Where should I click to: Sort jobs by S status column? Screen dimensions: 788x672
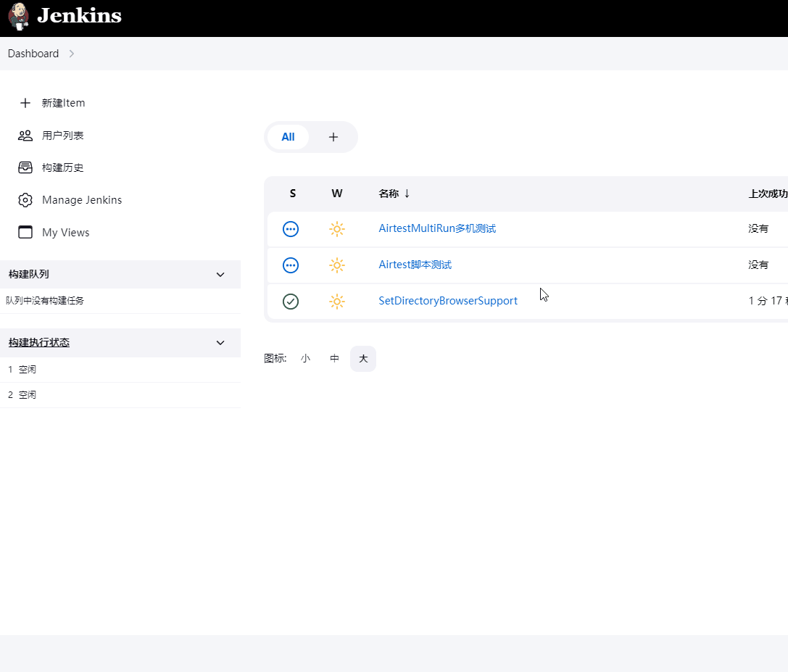click(293, 194)
